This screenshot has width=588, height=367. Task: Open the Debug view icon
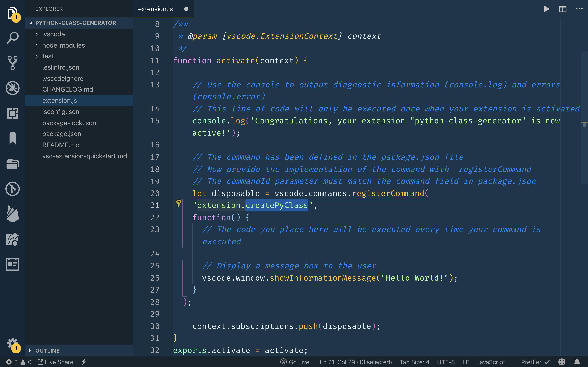tap(12, 88)
